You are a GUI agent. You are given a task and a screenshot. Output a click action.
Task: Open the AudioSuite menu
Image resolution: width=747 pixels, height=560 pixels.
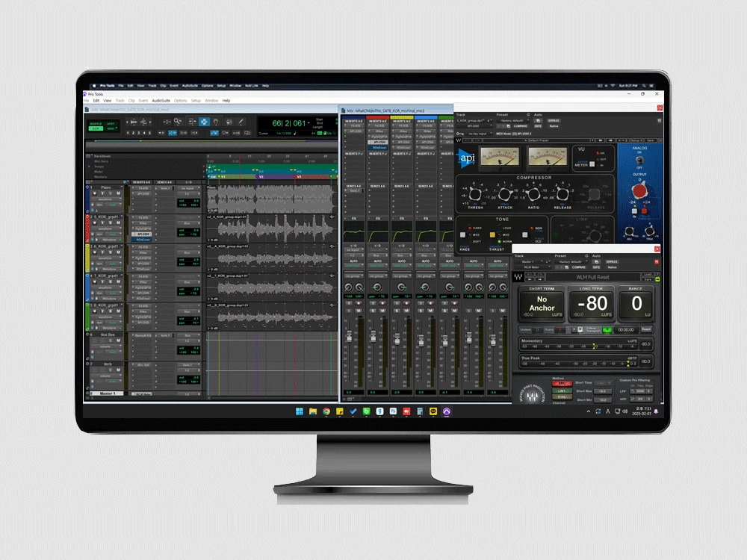click(161, 101)
